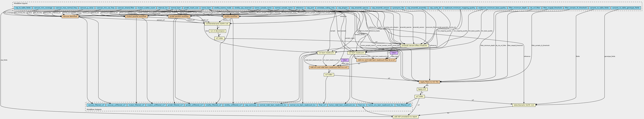Click the strelka_unfiltered_vcf output node
Screen dimensions: 644x119
click(233, 105)
